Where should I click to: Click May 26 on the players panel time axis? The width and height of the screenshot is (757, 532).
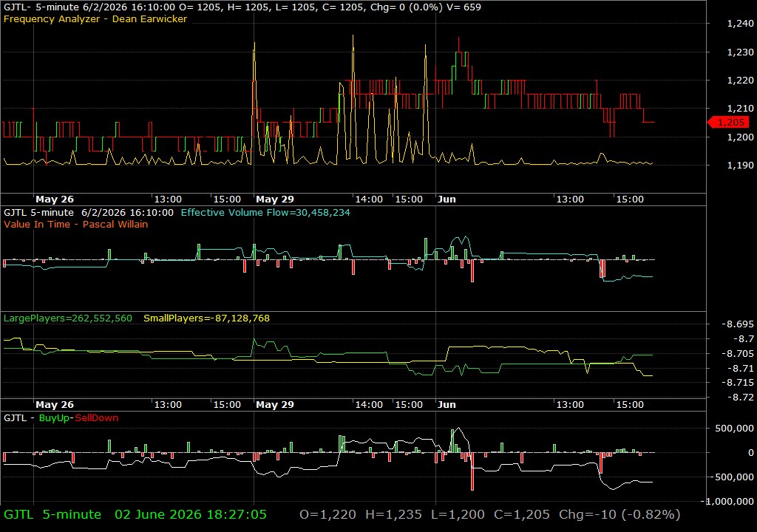[55, 405]
